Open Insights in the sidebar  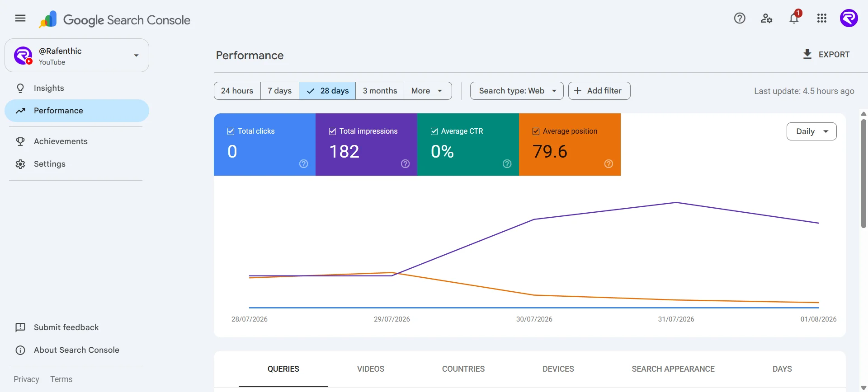77,88
